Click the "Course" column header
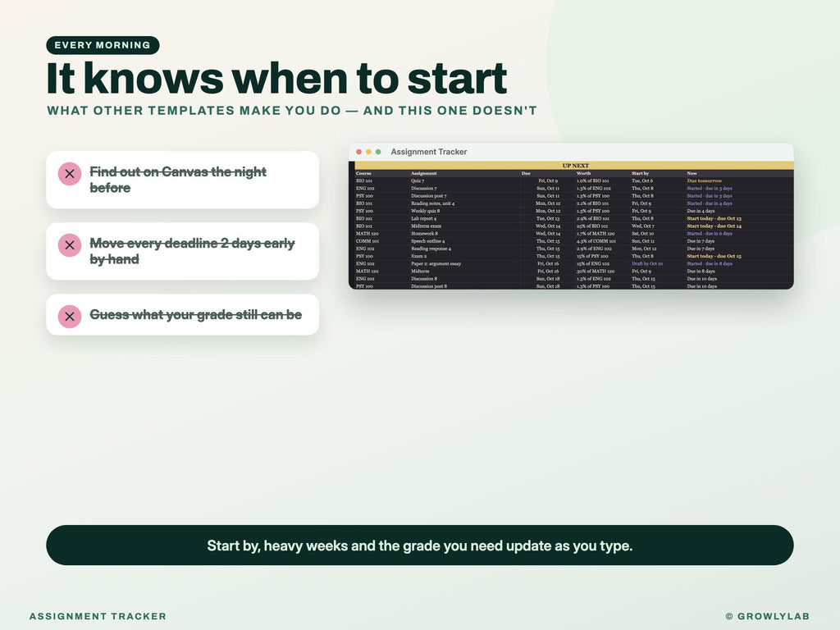This screenshot has height=630, width=840. pos(363,174)
